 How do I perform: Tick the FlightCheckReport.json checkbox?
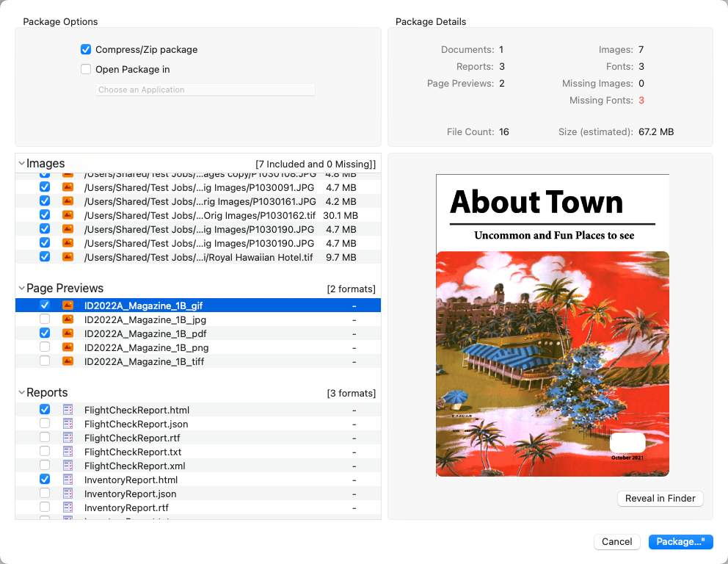coord(45,423)
